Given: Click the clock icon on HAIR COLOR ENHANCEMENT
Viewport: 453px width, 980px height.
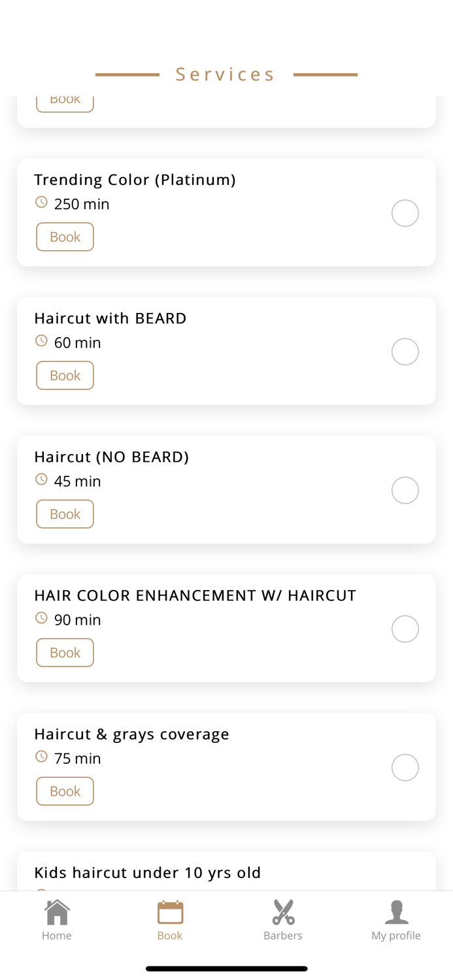Looking at the screenshot, I should [x=41, y=617].
